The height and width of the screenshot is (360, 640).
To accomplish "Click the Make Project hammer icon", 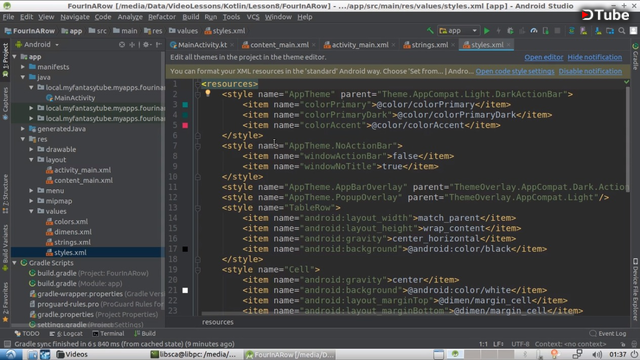I will click(430, 31).
